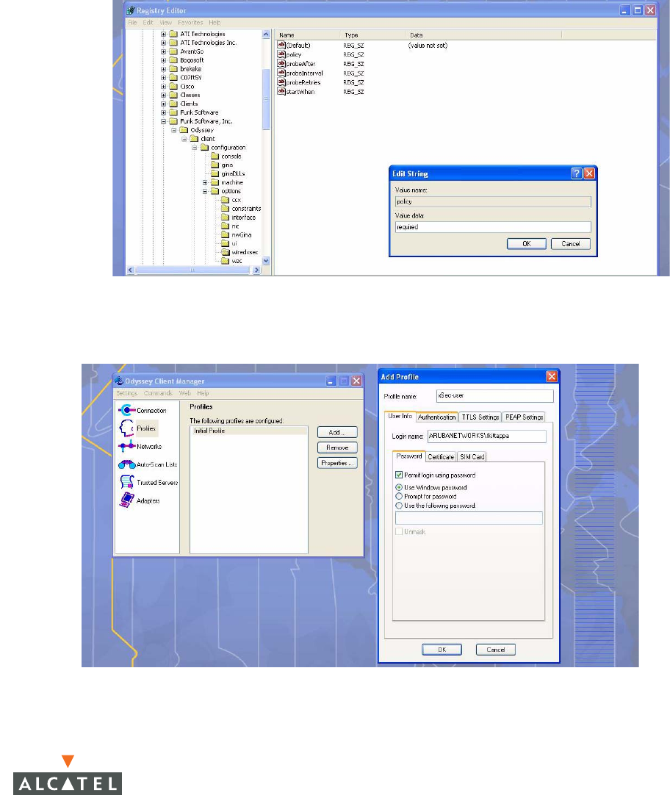Image resolution: width=670 pixels, height=812 pixels.
Task: Select the console folder icon
Action: point(215,156)
